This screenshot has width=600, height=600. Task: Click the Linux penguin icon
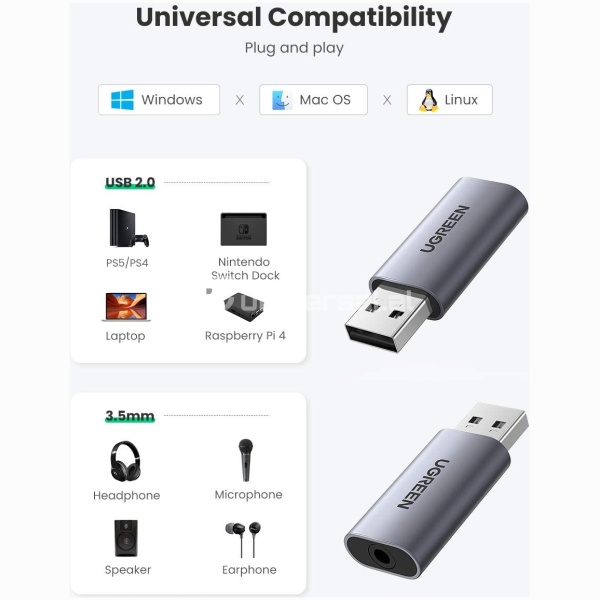(x=429, y=100)
